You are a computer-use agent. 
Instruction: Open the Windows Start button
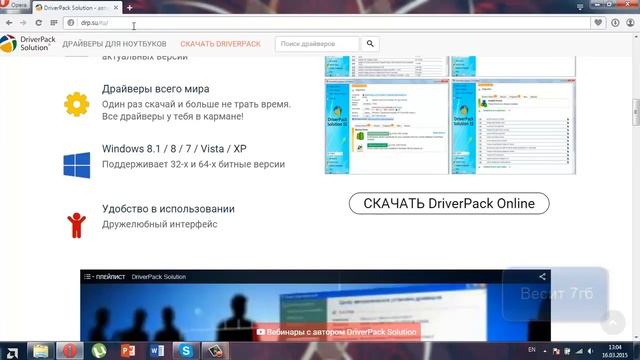[12, 351]
